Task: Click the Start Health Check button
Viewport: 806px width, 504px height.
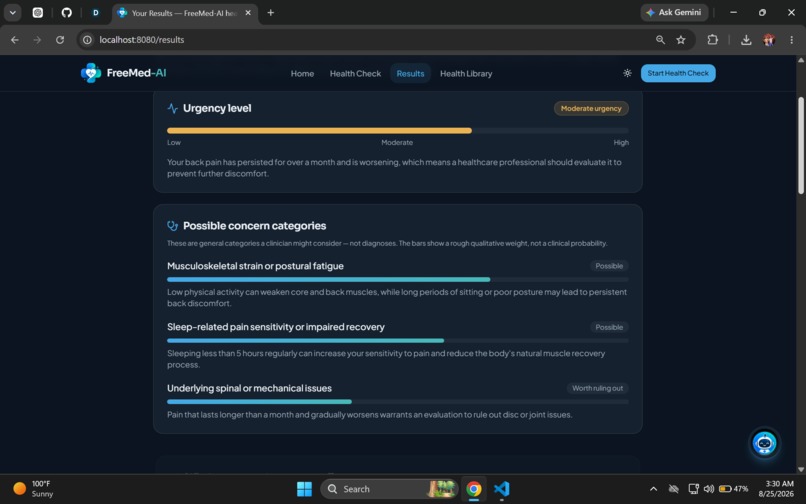Action: point(678,73)
